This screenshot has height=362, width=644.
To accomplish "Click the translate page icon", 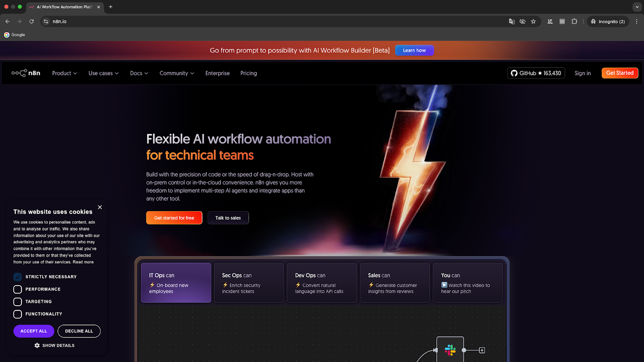I will coord(512,21).
